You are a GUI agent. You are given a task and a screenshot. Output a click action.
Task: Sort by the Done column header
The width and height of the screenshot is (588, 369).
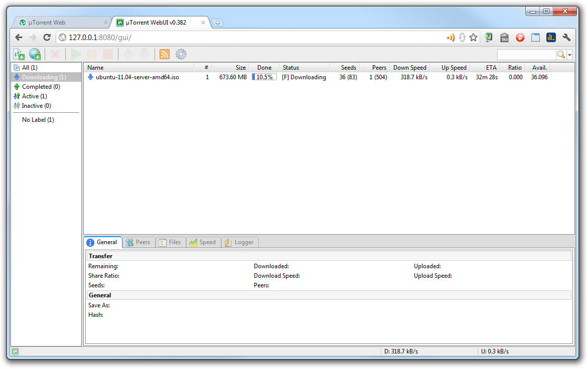pyautogui.click(x=264, y=67)
